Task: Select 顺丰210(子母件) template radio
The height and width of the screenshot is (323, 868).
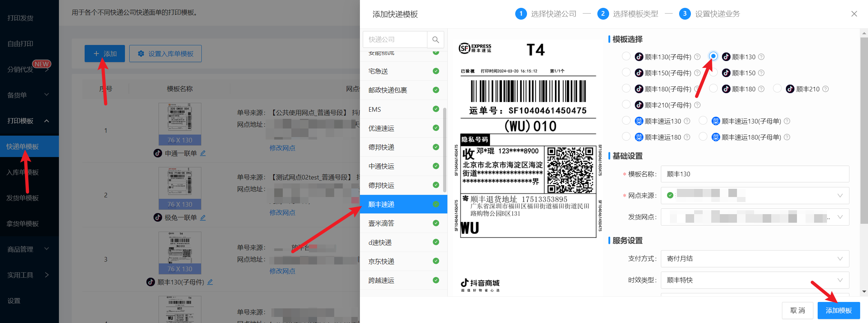Action: [x=626, y=105]
